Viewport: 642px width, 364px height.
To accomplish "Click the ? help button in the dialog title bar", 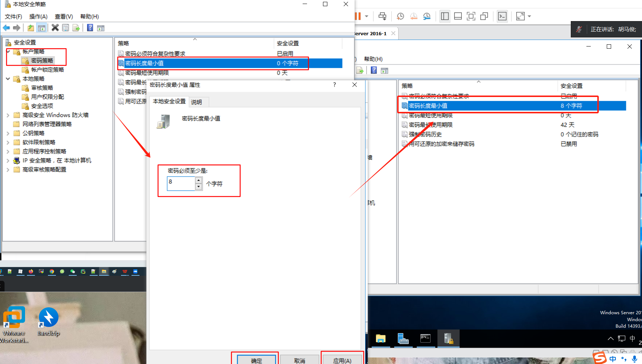I will [x=335, y=85].
